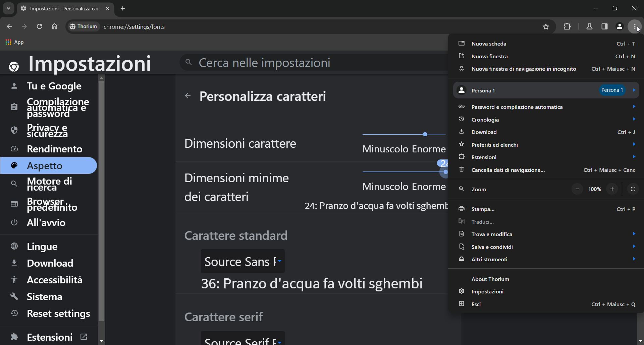This screenshot has width=644, height=345.
Task: Go back from Personalizza caratteri
Action: click(x=188, y=96)
